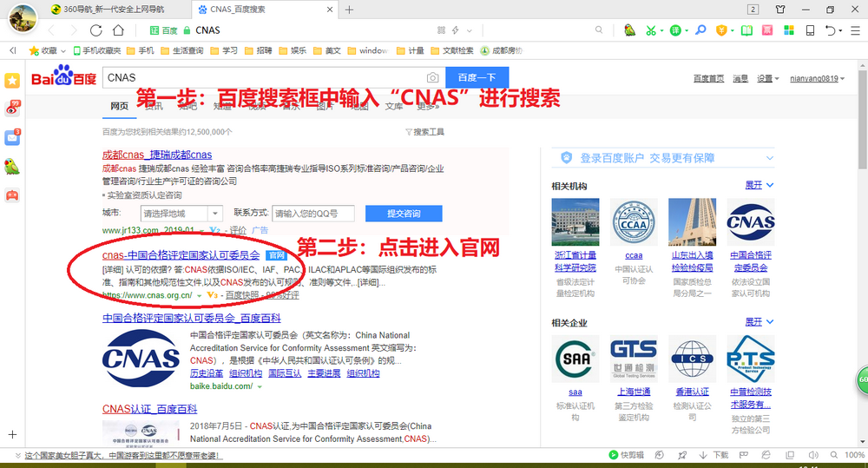Open 成都cnas_捷瑞成都cnas result link
The width and height of the screenshot is (868, 468).
(x=157, y=155)
